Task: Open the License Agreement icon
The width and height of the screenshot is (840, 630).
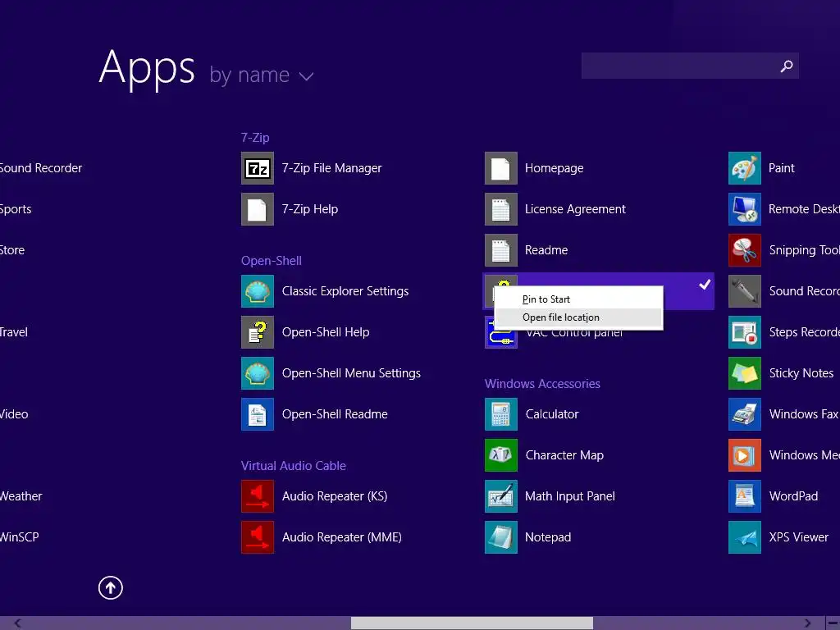Action: coord(501,209)
